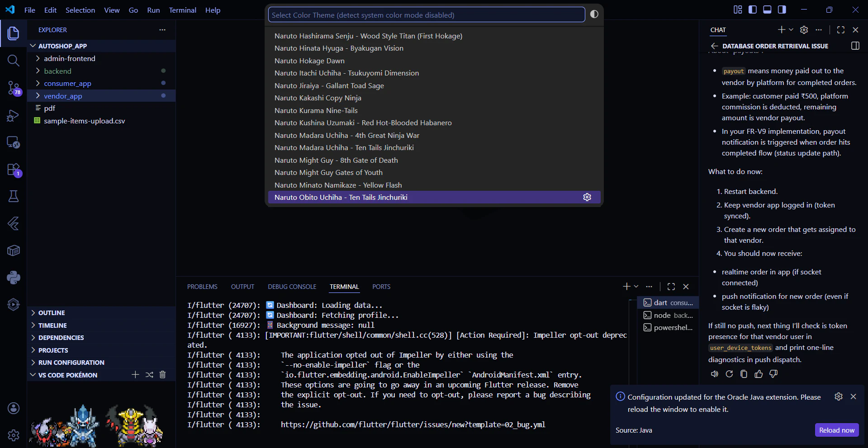The height and width of the screenshot is (448, 868).
Task: Toggle the secondary side bar layout control
Action: tap(782, 9)
